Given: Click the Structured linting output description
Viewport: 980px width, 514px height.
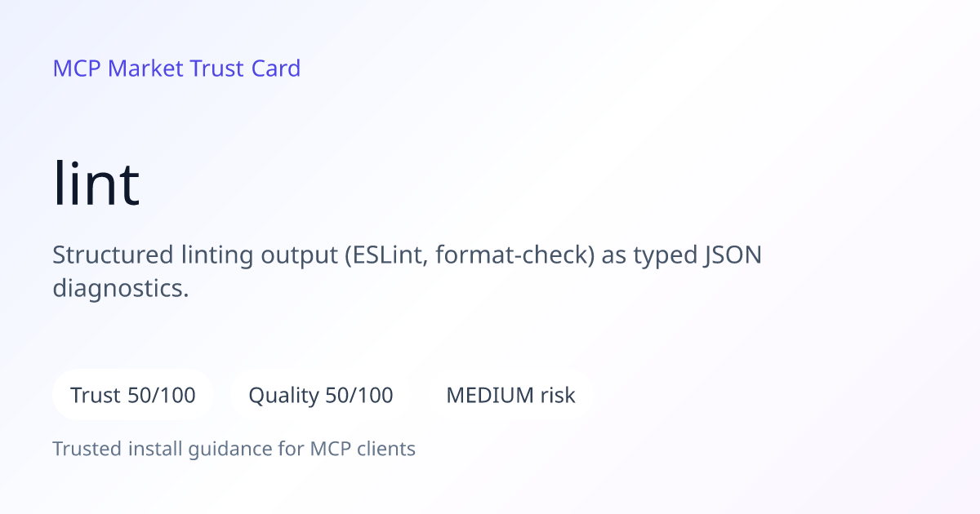Looking at the screenshot, I should pyautogui.click(x=407, y=272).
